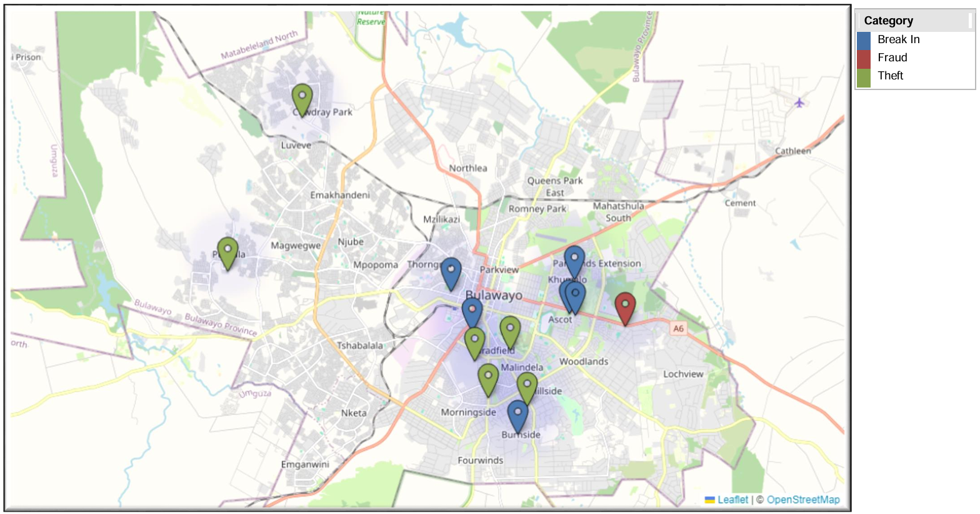
Task: Click the blue Break In marker at Burnside
Action: [x=517, y=416]
